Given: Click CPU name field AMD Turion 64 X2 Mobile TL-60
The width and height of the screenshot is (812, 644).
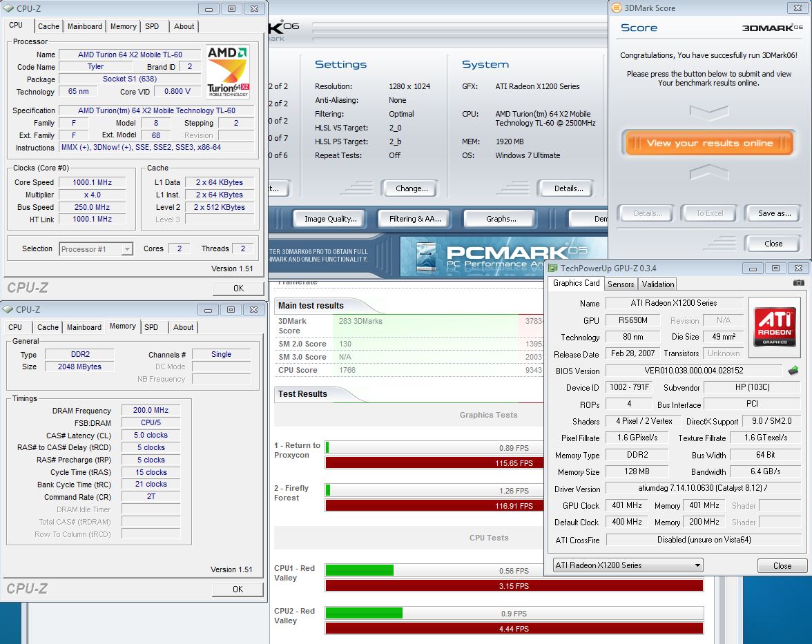Looking at the screenshot, I should coord(130,55).
